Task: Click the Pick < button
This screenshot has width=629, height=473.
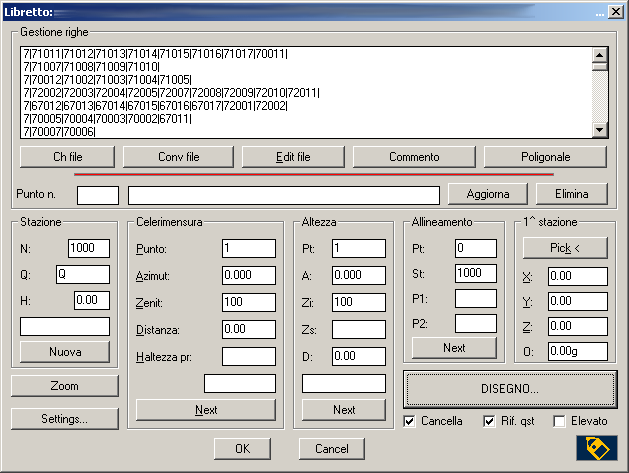Action: pyautogui.click(x=565, y=248)
